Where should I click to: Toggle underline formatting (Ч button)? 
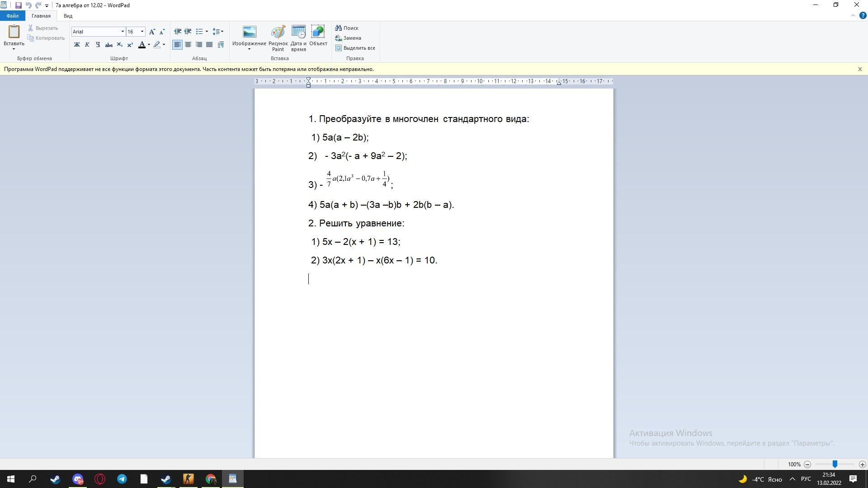[x=98, y=45]
